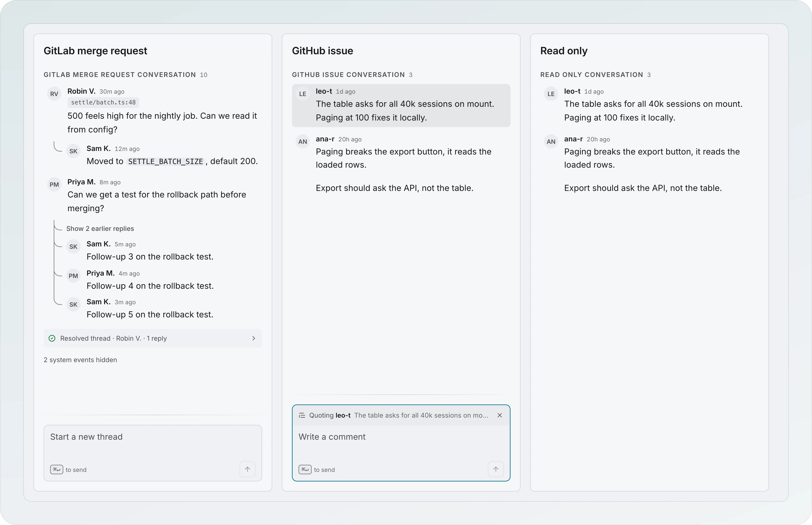The height and width of the screenshot is (525, 812).
Task: Click Priya's text about the rollback path test
Action: pos(157,201)
